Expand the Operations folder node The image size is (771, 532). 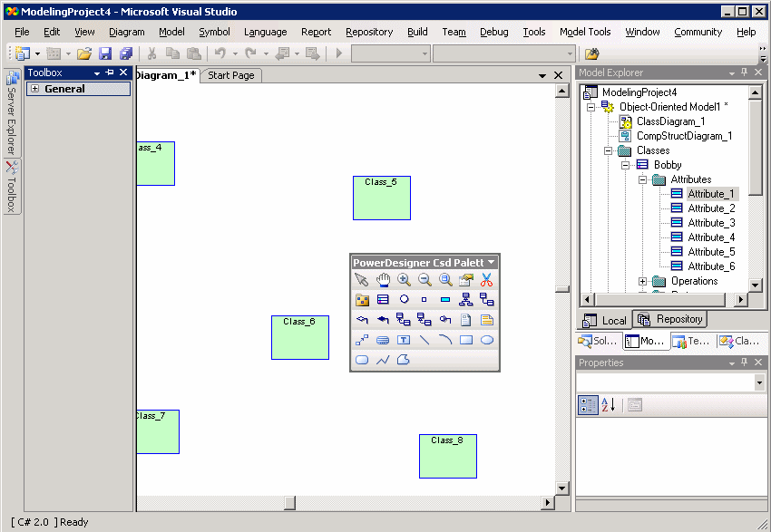[643, 282]
